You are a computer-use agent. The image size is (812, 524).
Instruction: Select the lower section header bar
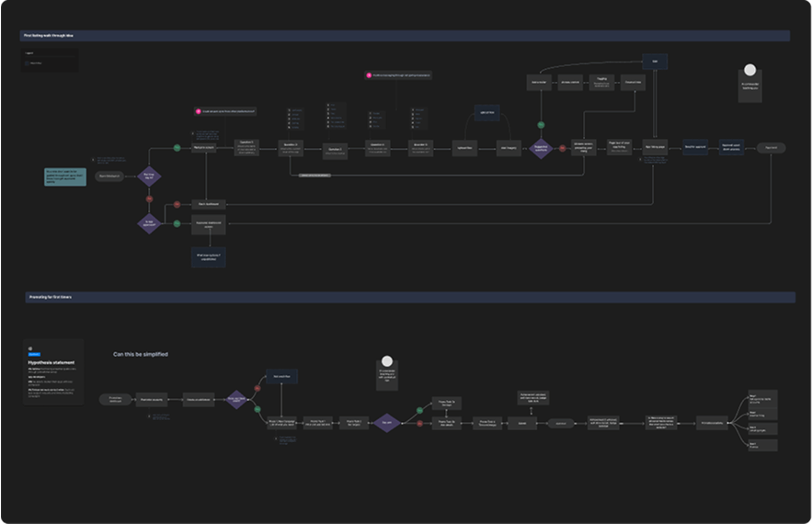pos(409,297)
